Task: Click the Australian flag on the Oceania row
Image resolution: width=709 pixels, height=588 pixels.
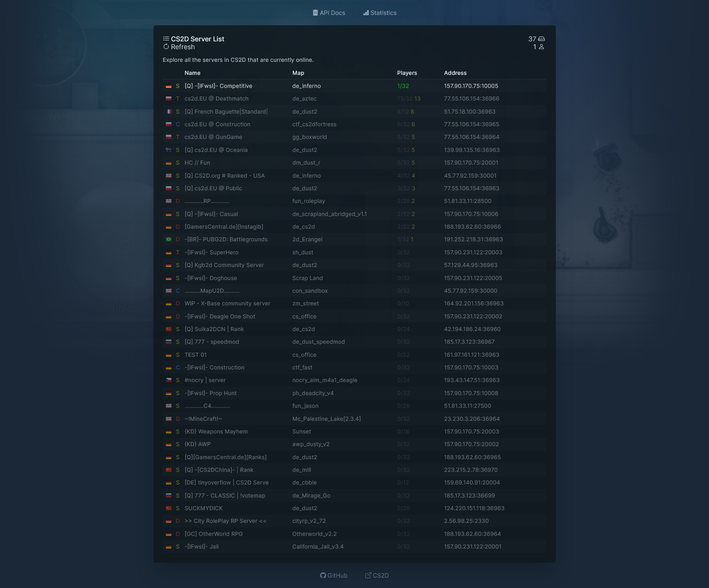Action: 168,150
